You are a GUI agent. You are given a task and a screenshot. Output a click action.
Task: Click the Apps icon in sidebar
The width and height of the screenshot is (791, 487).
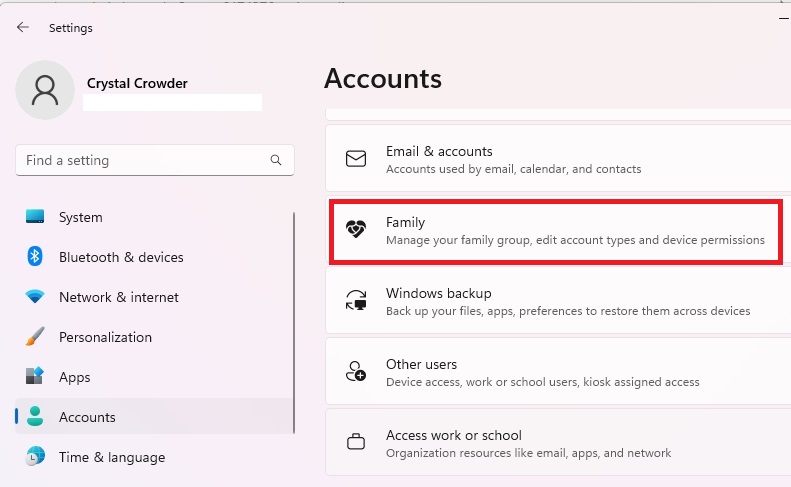click(35, 376)
